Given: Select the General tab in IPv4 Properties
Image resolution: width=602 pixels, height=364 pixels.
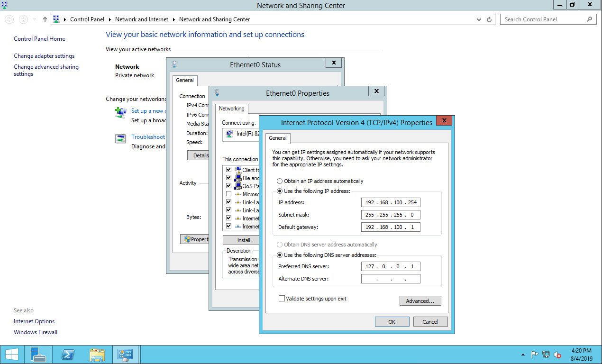Looking at the screenshot, I should [278, 138].
